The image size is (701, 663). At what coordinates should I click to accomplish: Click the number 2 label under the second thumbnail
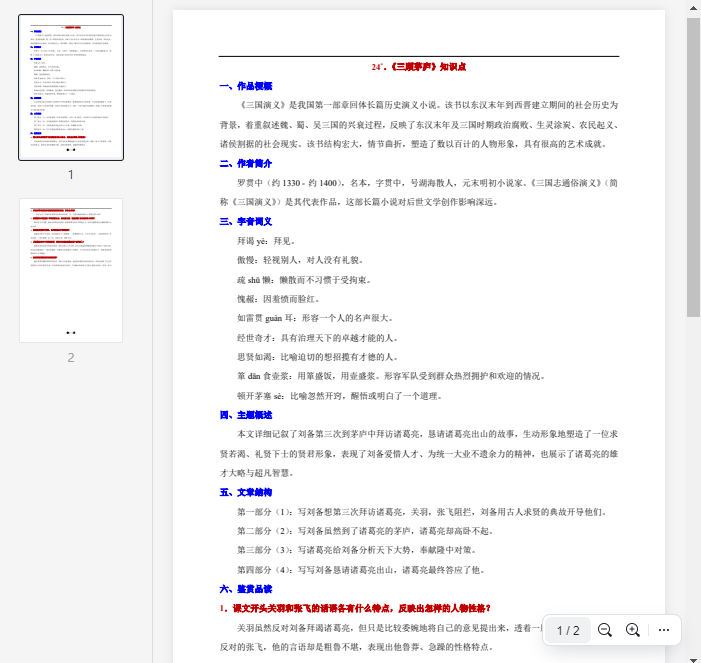click(71, 357)
